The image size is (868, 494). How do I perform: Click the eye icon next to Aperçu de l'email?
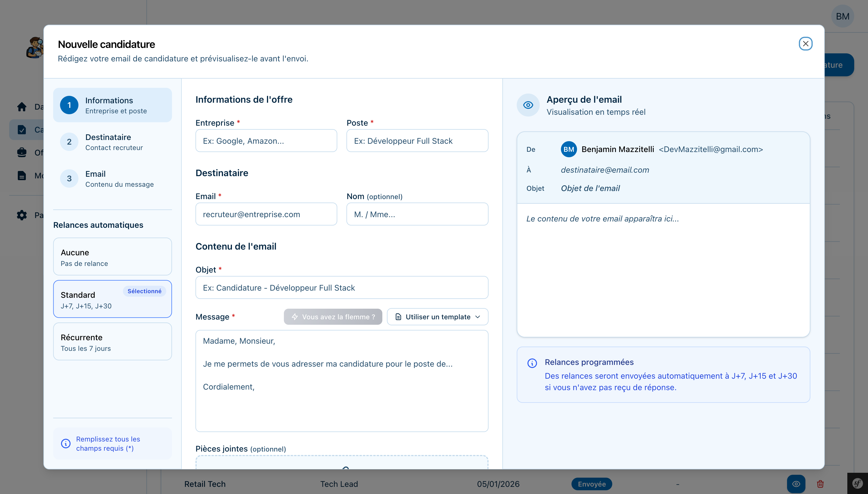[528, 105]
